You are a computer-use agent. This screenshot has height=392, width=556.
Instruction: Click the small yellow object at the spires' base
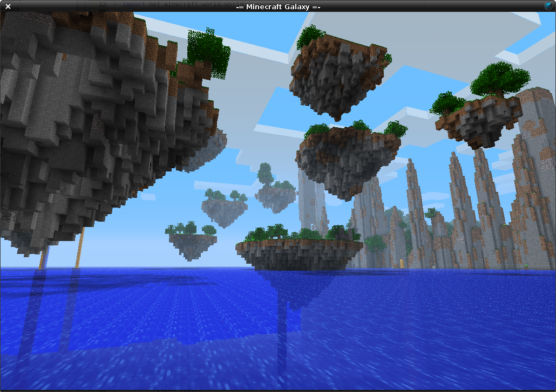[x=402, y=263]
